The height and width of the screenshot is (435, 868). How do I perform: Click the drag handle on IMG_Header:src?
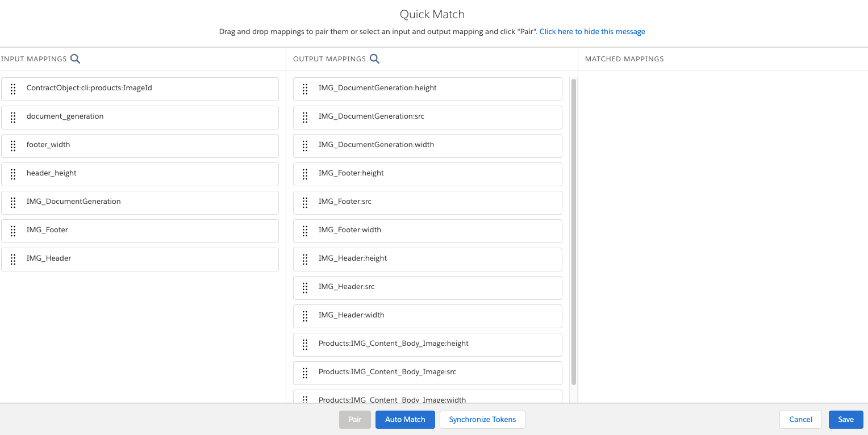[x=305, y=287]
